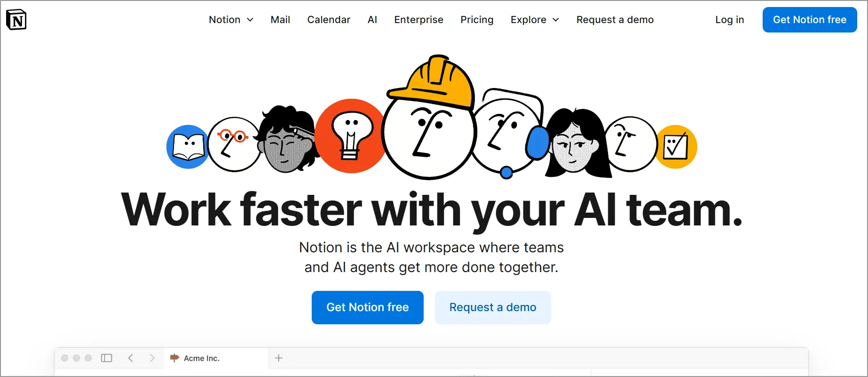The image size is (868, 377).
Task: Click the hero Request a demo button
Action: pos(493,307)
